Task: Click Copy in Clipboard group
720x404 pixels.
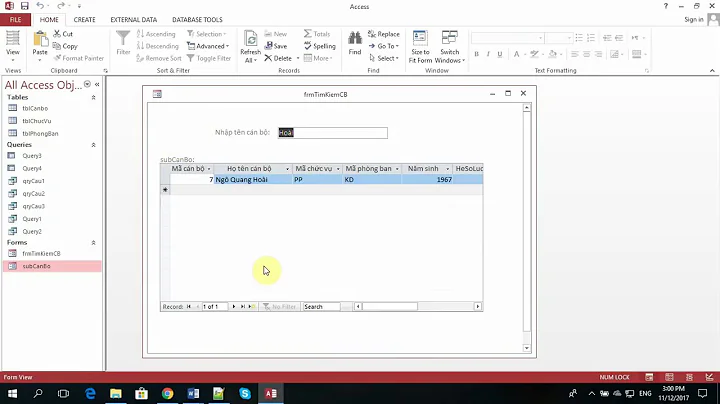Action: (65, 46)
